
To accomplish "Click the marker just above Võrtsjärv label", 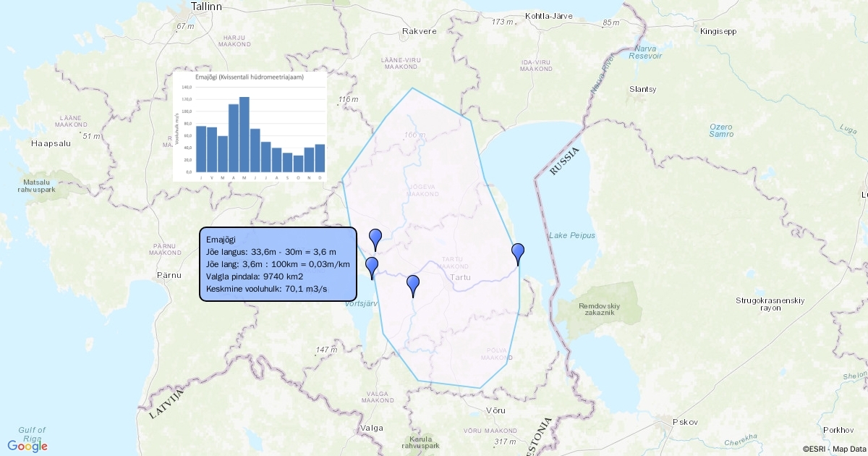I will tap(372, 267).
